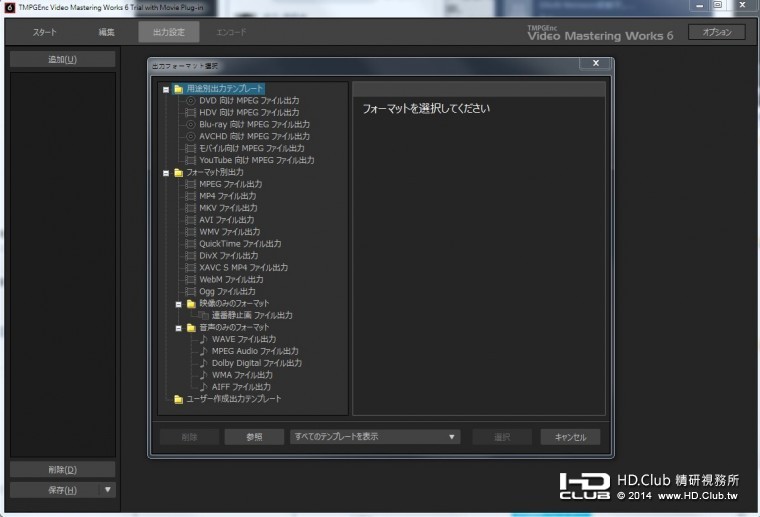Collapse the 映像のみのフォーマット tree node
Image resolution: width=760 pixels, height=517 pixels.
point(178,304)
